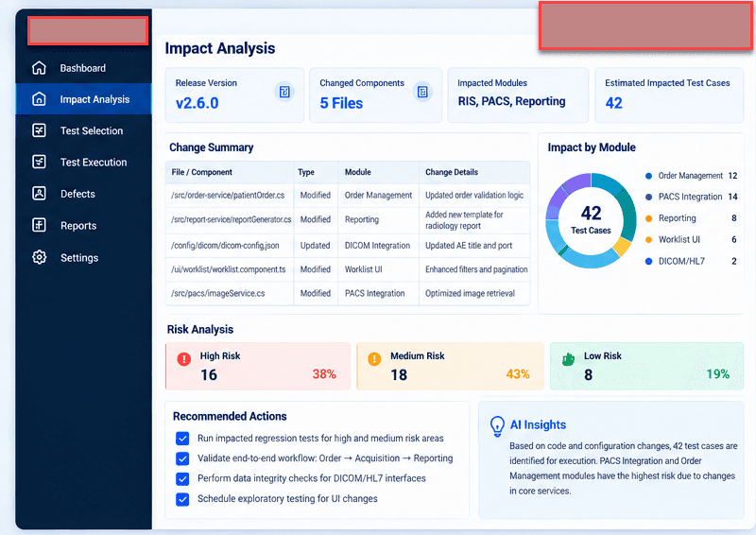Click the 19% low risk percentage

(x=718, y=374)
